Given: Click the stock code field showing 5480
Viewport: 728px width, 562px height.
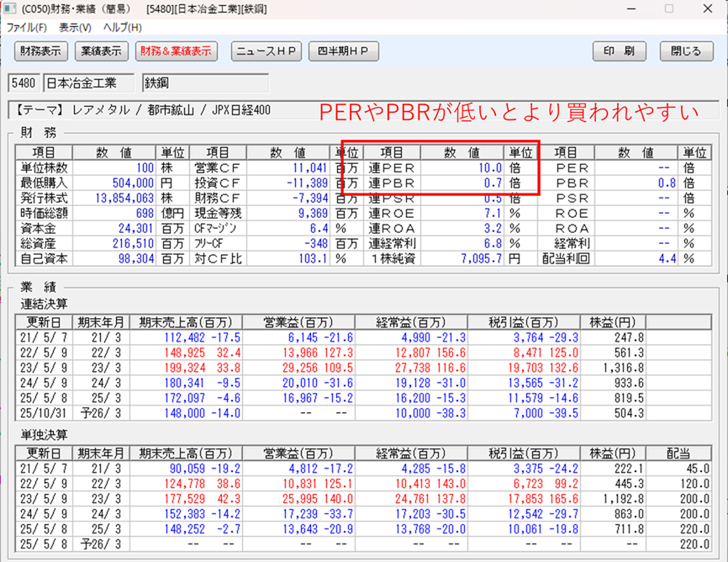Looking at the screenshot, I should (x=24, y=83).
